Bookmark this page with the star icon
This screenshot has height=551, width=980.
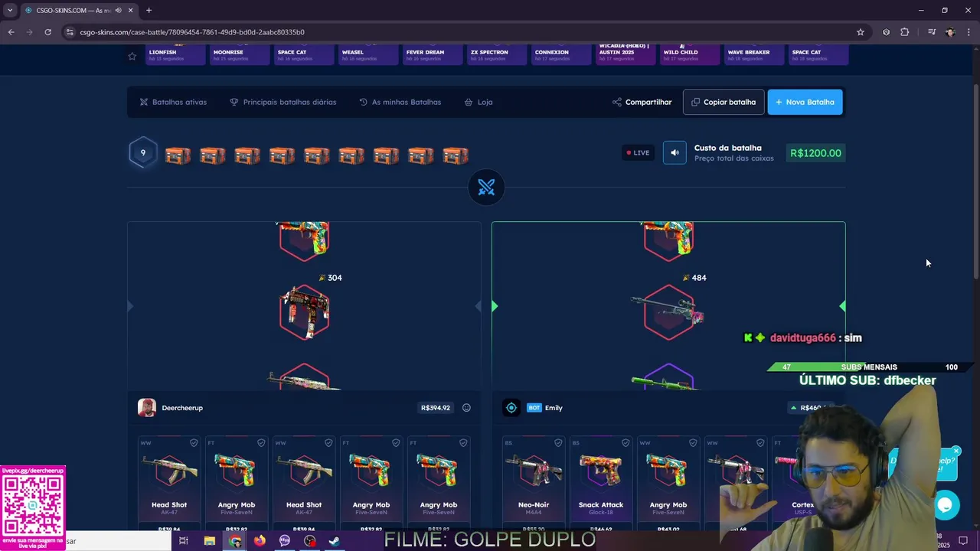[861, 32]
